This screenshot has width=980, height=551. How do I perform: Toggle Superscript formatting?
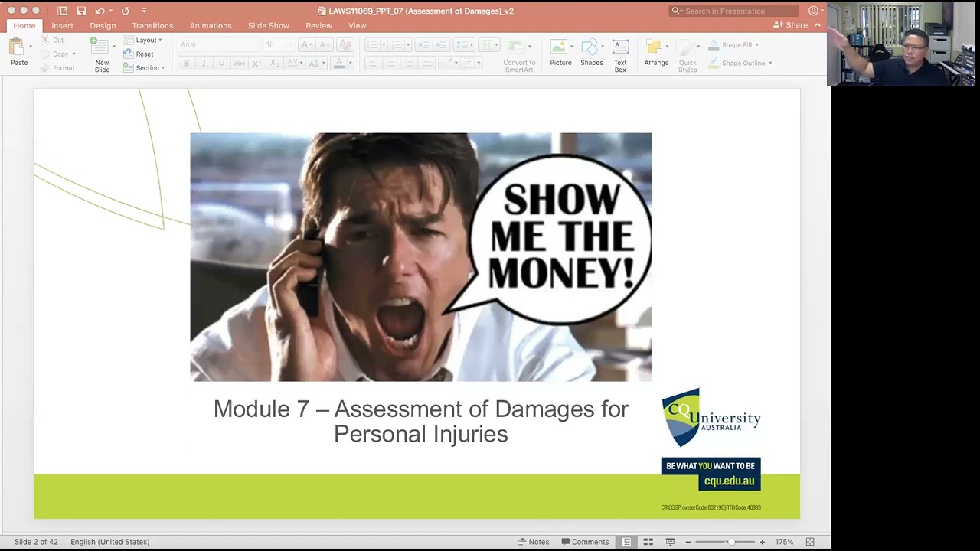coord(257,64)
